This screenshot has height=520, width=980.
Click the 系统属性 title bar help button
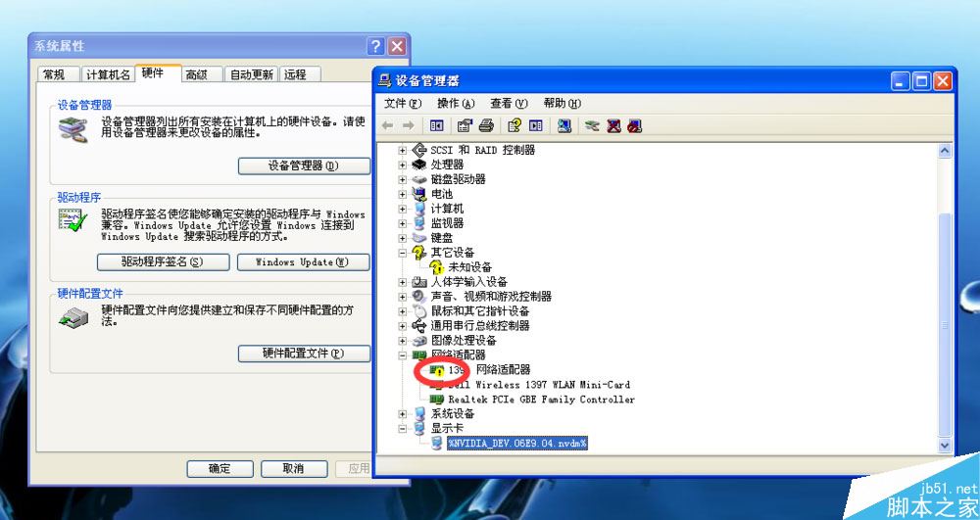375,46
